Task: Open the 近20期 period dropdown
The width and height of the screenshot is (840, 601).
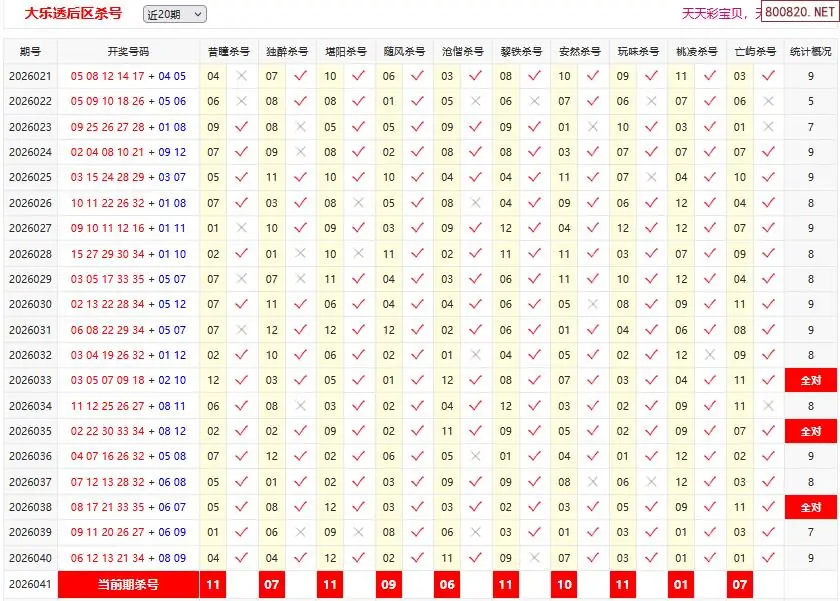Action: click(x=175, y=14)
